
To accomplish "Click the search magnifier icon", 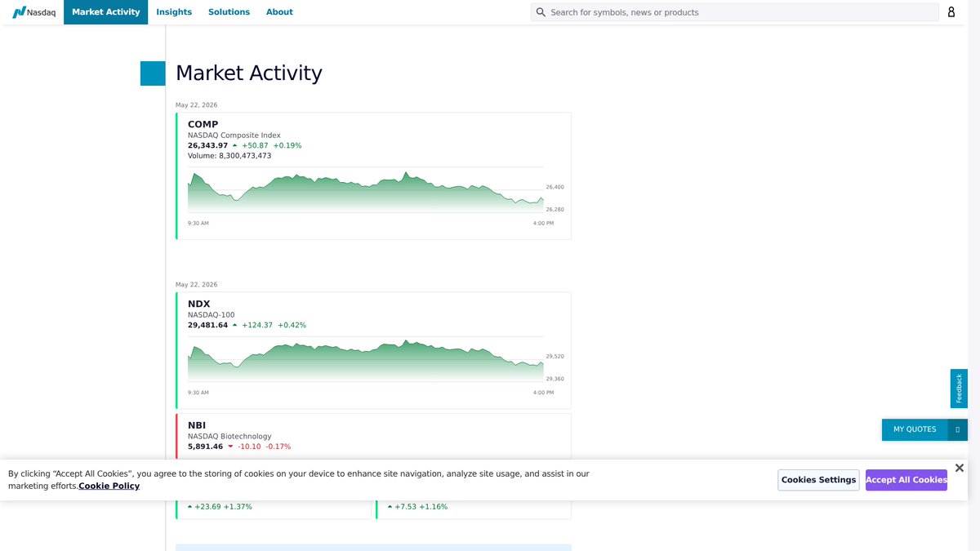I will click(x=541, y=12).
